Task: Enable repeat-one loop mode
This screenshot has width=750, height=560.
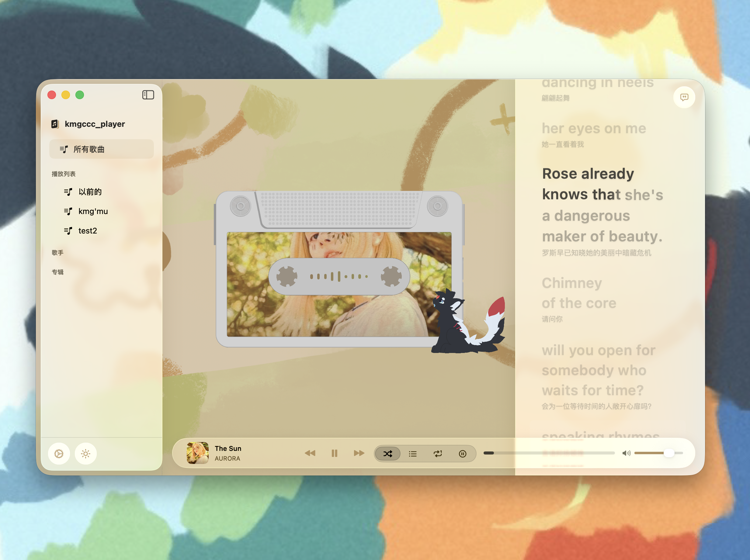Action: 438,454
